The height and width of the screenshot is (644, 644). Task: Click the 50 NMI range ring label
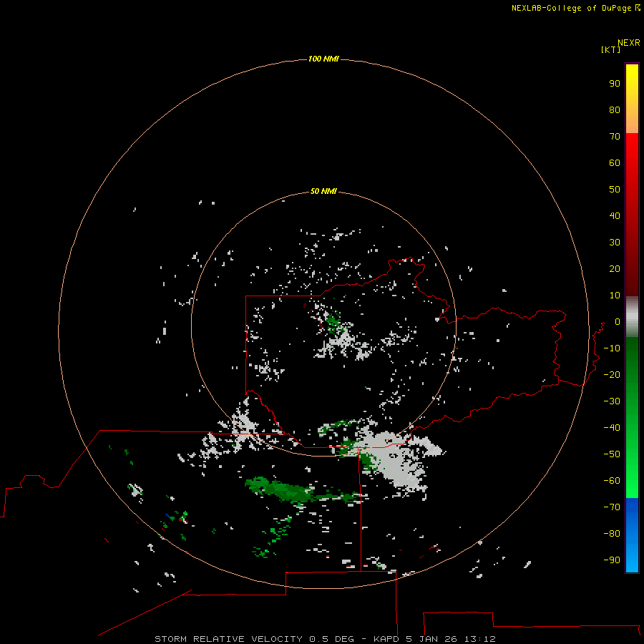pyautogui.click(x=323, y=191)
